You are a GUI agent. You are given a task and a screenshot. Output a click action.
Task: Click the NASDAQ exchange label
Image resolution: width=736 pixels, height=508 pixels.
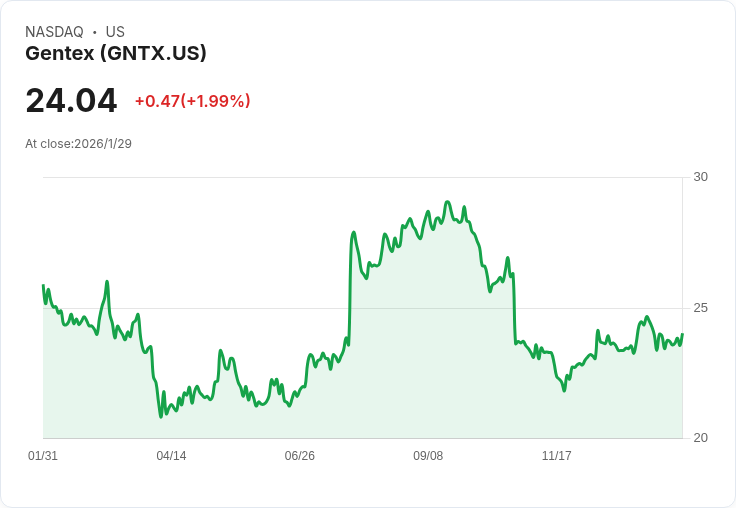(54, 32)
